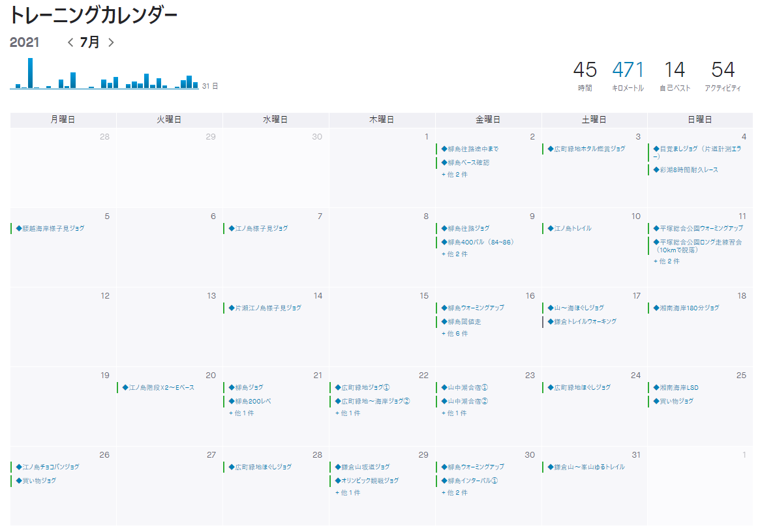Image resolution: width=760 pixels, height=532 pixels.
Task: Open activity 柳島往路途中まで
Action: pyautogui.click(x=470, y=149)
